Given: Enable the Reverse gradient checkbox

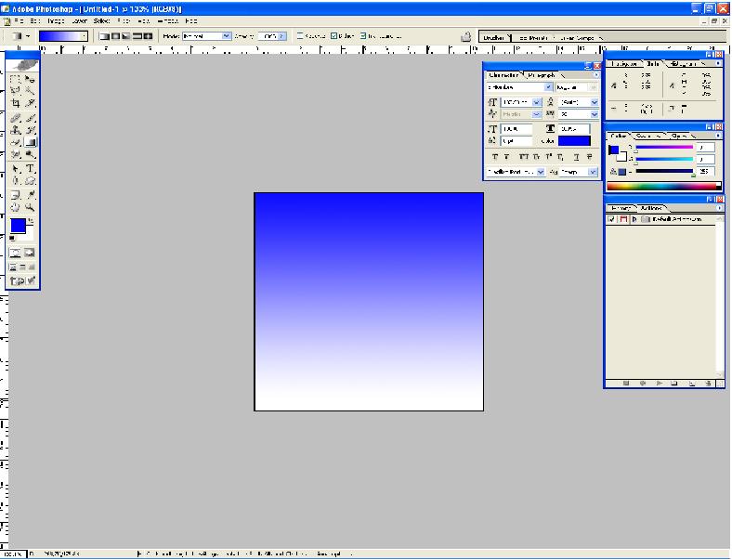Looking at the screenshot, I should pos(300,36).
